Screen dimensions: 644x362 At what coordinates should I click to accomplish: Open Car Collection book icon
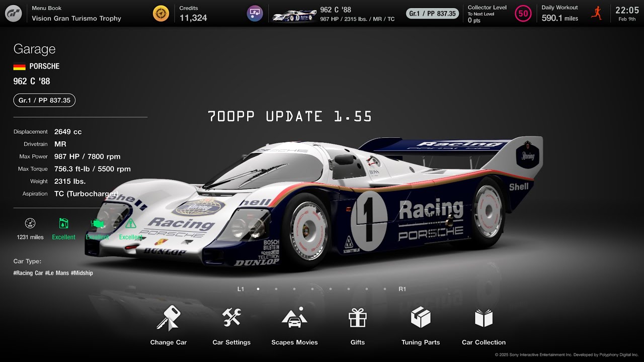484,318
